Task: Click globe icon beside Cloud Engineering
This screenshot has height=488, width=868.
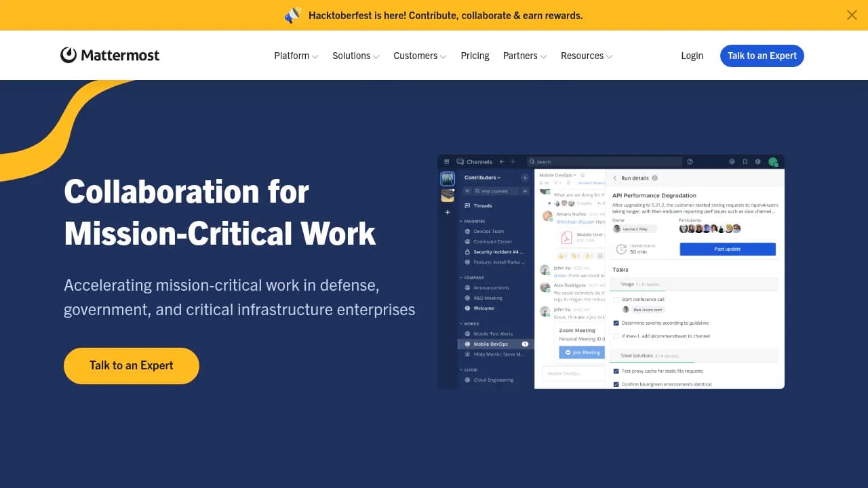Action: point(467,380)
